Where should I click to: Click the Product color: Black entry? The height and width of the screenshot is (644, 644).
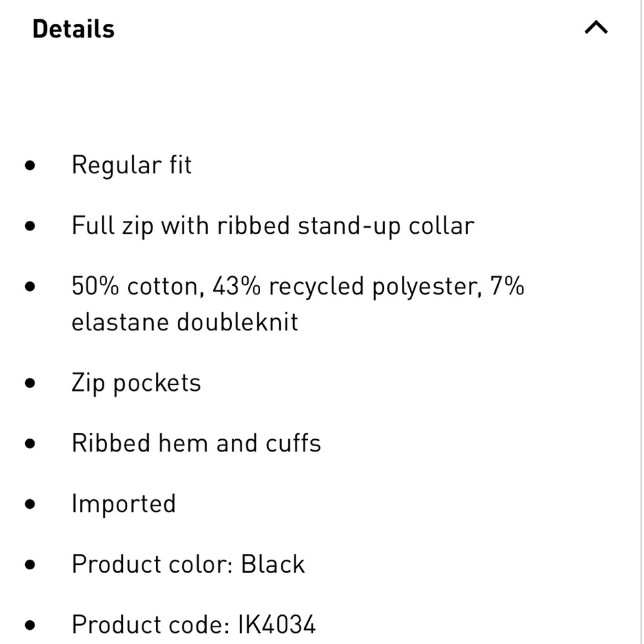tap(188, 563)
